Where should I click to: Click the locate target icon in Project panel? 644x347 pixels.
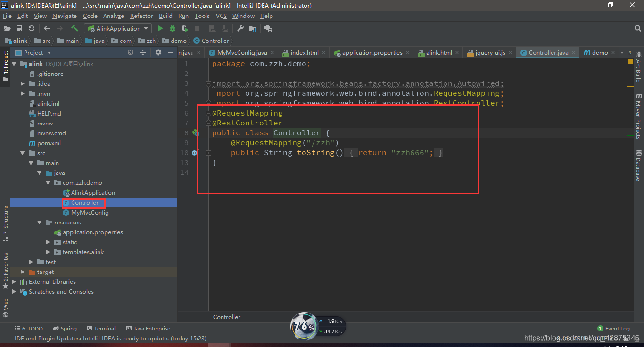[x=131, y=52]
